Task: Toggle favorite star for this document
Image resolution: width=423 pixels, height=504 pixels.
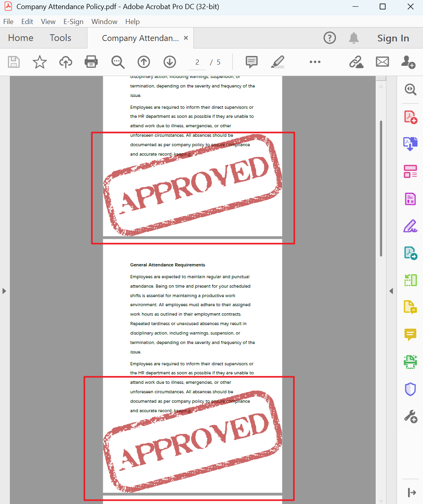Action: point(39,62)
